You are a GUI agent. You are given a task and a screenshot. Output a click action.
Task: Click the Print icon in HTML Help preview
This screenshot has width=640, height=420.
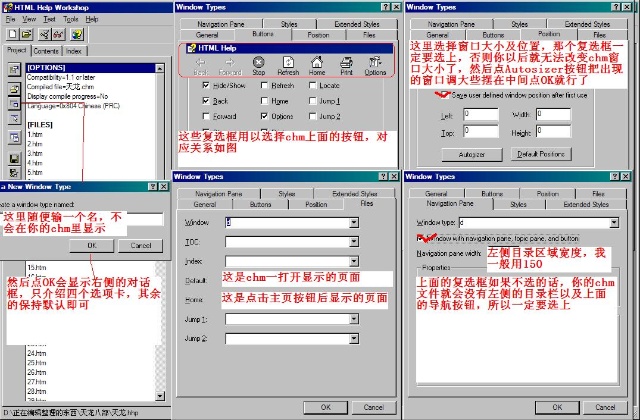pos(345,66)
